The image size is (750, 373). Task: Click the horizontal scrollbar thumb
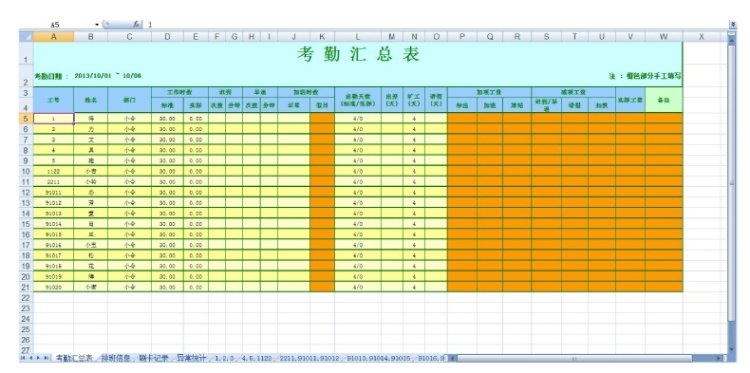pos(574,358)
